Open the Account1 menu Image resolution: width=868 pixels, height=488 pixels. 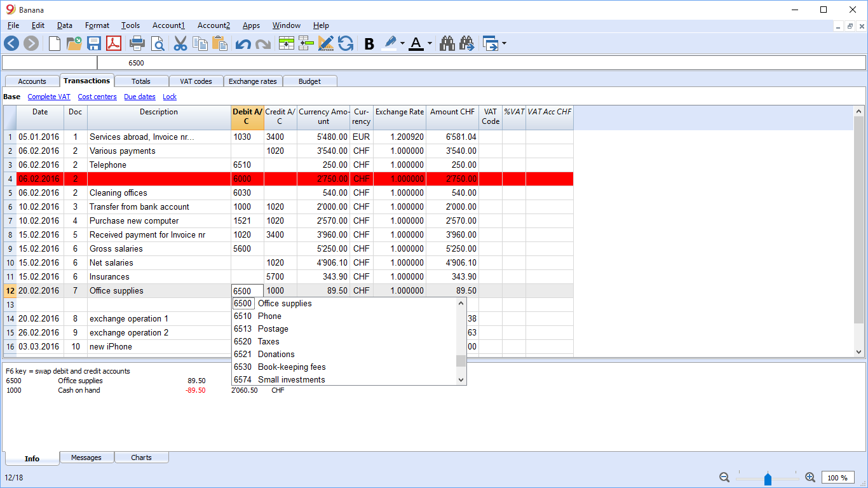(168, 25)
